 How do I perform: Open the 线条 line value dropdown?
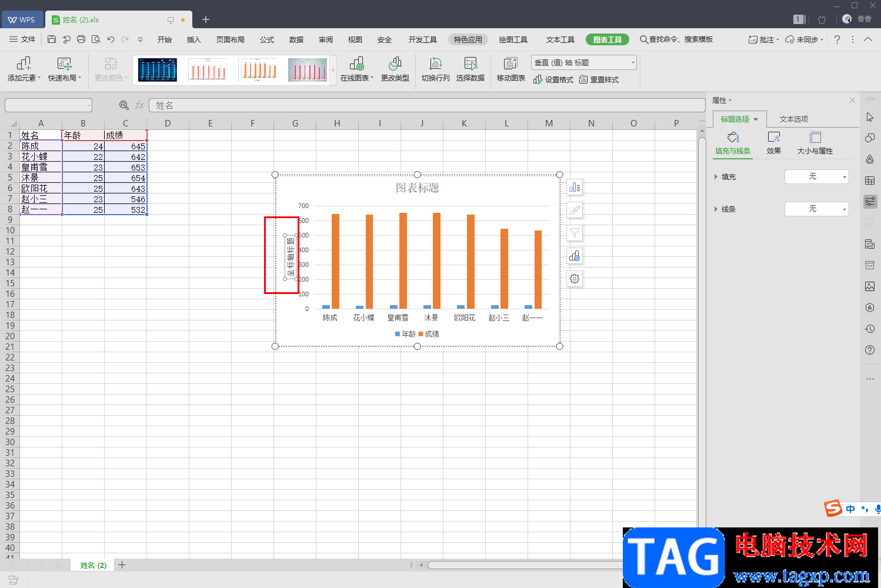(817, 209)
